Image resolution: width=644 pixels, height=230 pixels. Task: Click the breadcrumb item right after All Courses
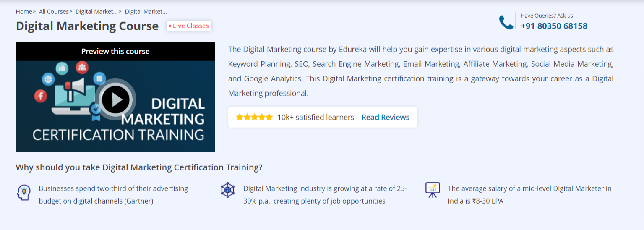tap(96, 12)
